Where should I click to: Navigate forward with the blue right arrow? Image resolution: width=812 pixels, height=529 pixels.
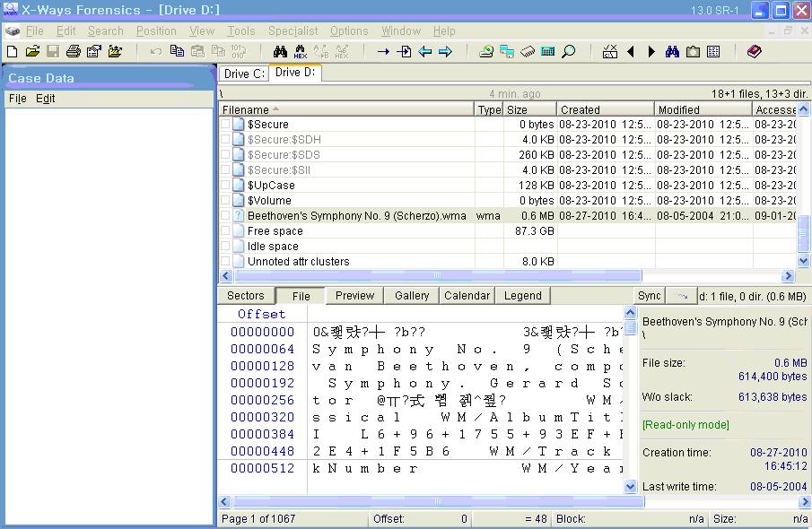tap(445, 51)
